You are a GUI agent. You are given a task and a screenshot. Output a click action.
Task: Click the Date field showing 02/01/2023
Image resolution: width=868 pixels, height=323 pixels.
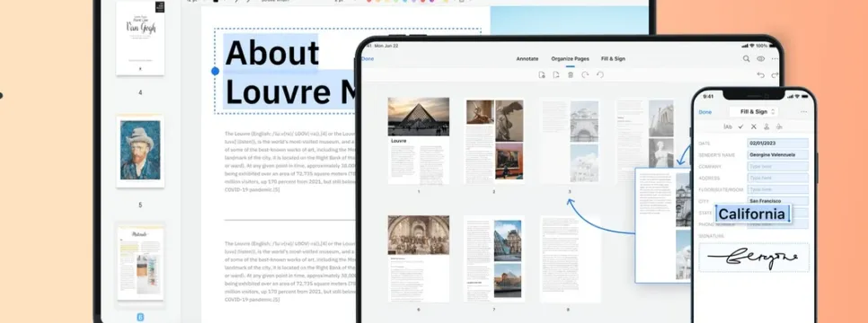pos(778,144)
